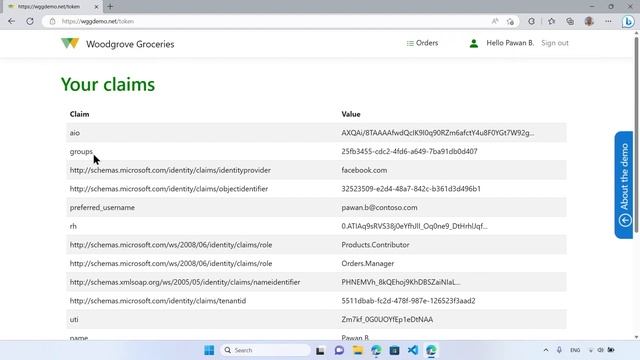
Task: Open the first Edge icon on the taskbar
Action: (x=376, y=350)
